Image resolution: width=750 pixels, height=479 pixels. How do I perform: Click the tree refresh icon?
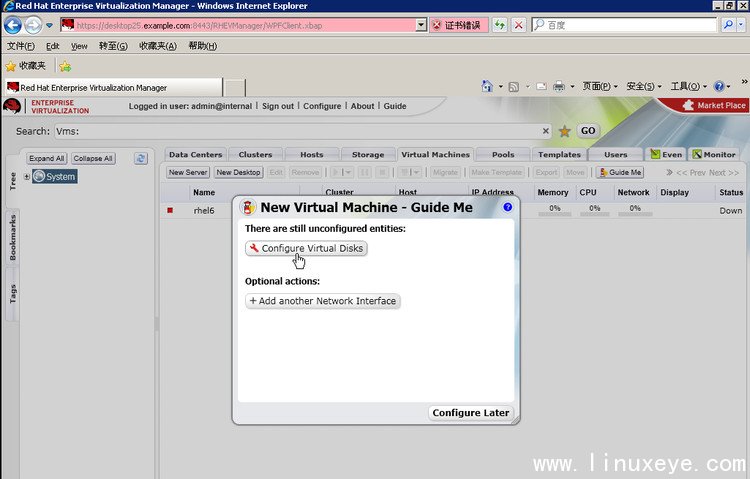click(x=141, y=158)
